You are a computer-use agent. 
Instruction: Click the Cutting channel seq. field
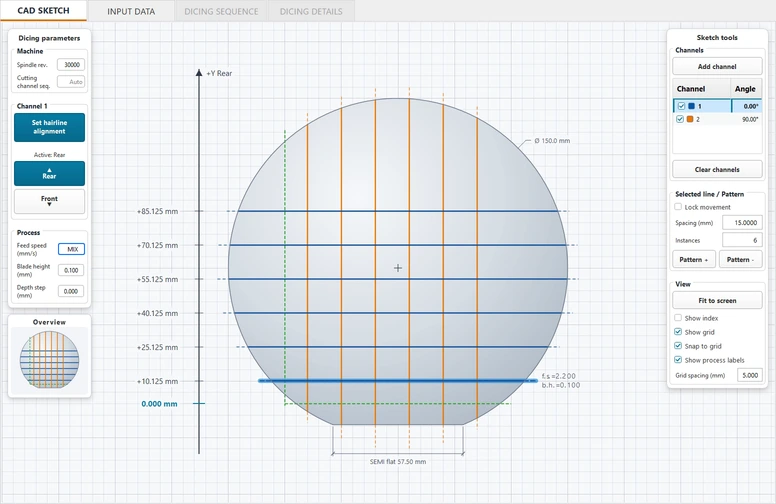pos(71,82)
